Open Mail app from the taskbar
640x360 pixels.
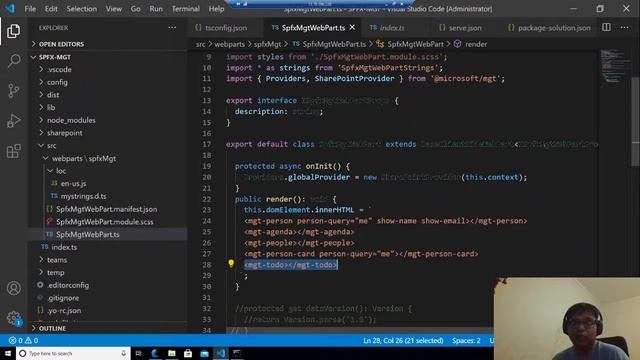point(204,353)
